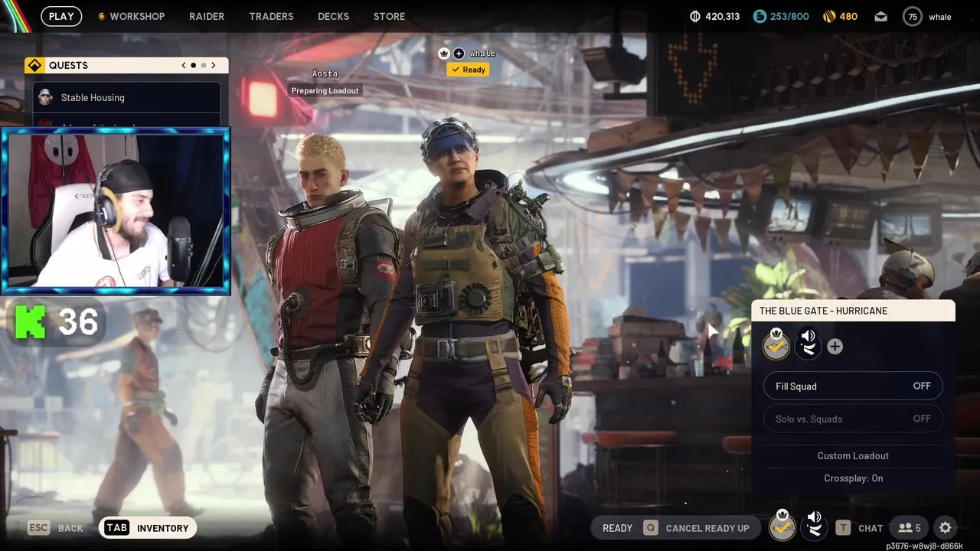Go to the DECKS tab
The width and height of the screenshot is (980, 551).
[x=333, y=16]
